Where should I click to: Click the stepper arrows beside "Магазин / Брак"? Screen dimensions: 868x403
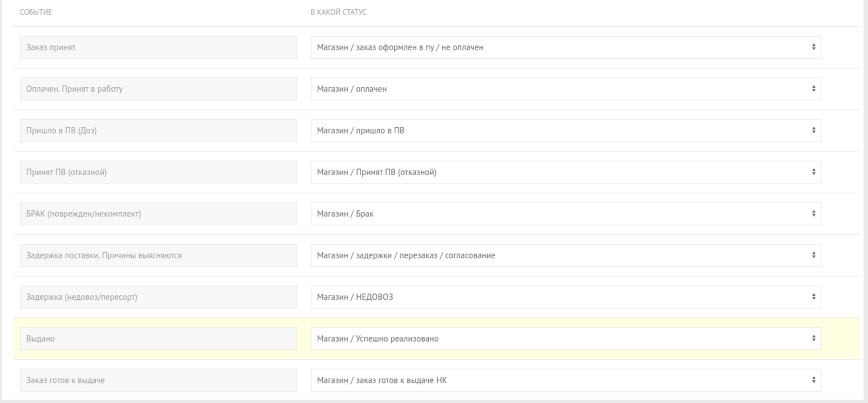pyautogui.click(x=814, y=213)
